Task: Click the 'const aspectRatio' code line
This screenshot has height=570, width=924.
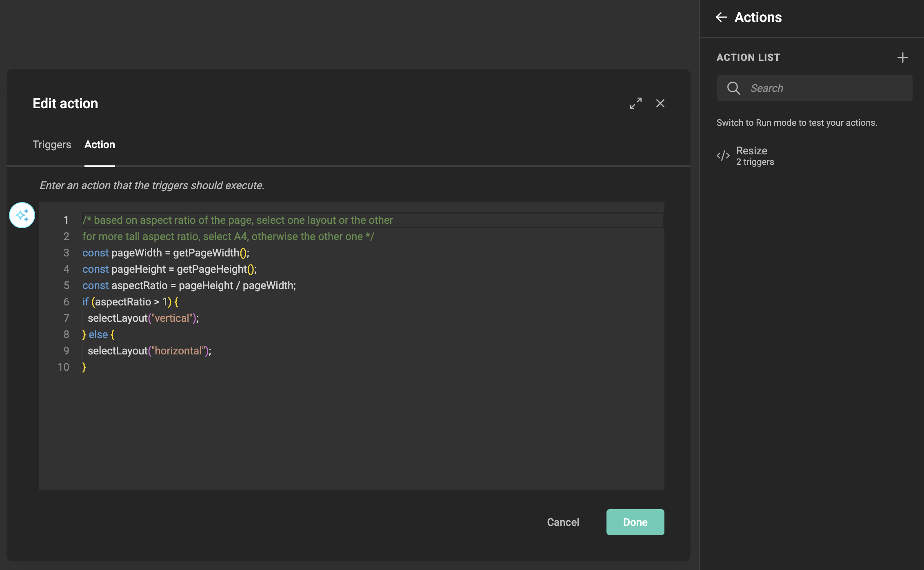Action: coord(189,285)
